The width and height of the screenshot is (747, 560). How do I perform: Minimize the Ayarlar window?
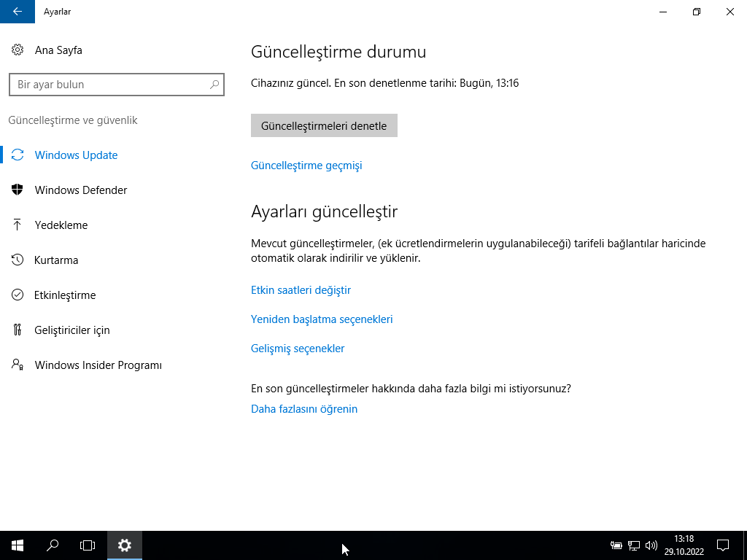click(662, 12)
